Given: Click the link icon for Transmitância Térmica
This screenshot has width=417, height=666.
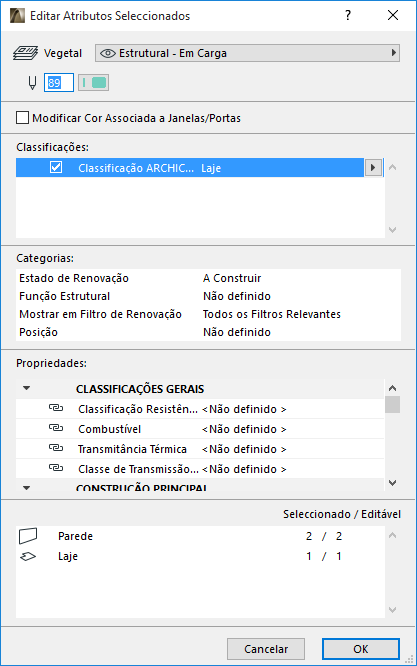Looking at the screenshot, I should tap(56, 448).
